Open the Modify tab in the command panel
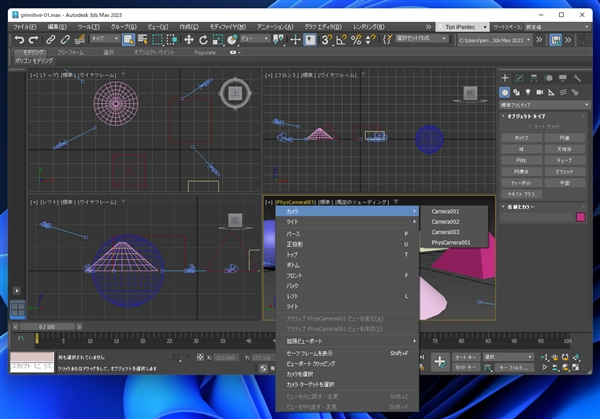 [520, 77]
